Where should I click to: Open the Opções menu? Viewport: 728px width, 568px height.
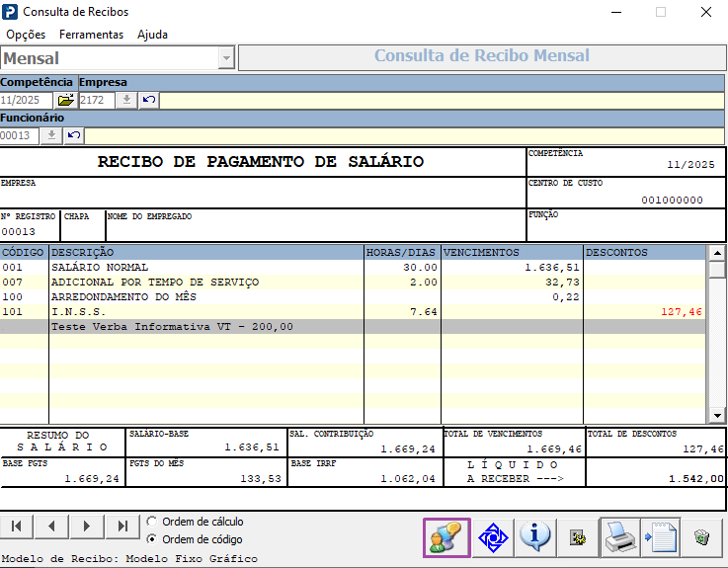(x=26, y=35)
